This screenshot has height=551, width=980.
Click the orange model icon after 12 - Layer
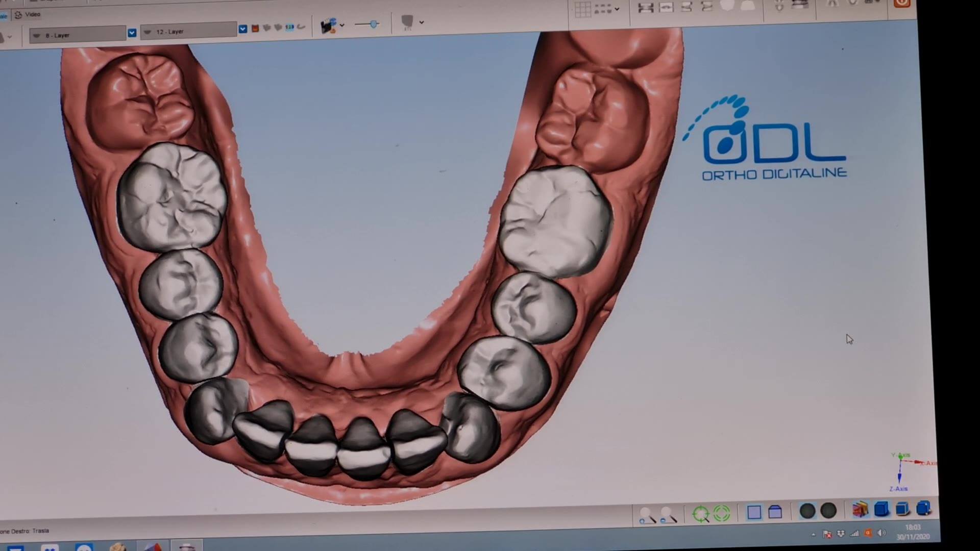coord(255,29)
